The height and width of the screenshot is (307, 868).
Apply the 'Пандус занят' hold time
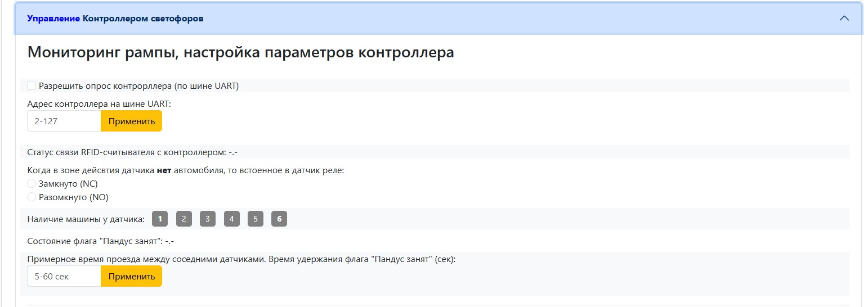pos(131,276)
